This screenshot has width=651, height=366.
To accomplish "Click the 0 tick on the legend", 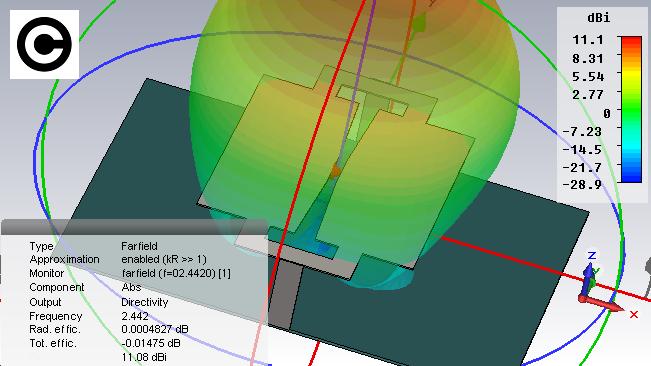I will click(x=607, y=113).
